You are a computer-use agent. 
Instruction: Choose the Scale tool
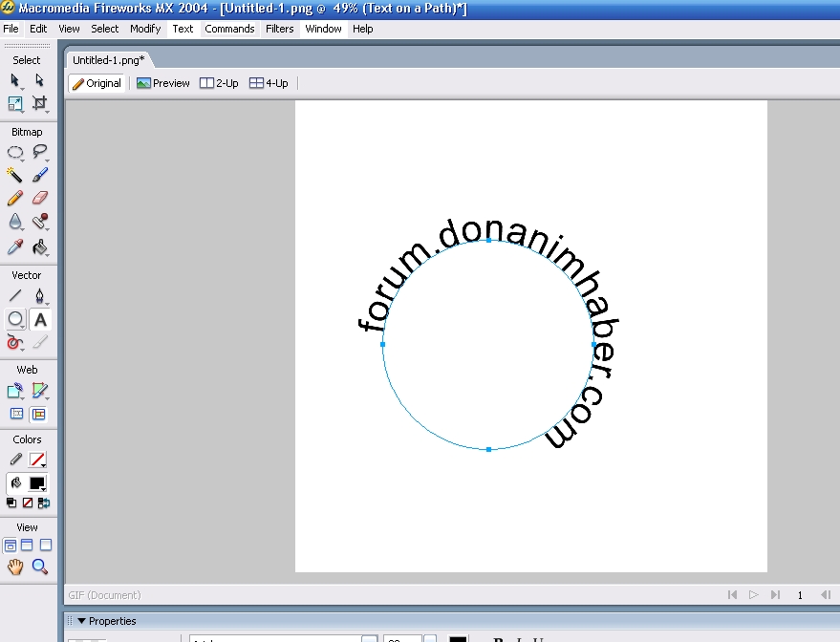(15, 103)
